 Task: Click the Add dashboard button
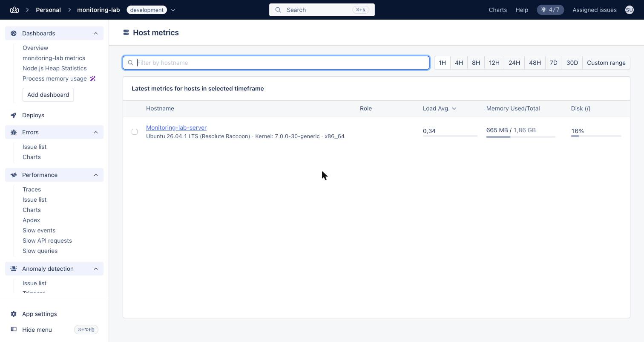48,95
